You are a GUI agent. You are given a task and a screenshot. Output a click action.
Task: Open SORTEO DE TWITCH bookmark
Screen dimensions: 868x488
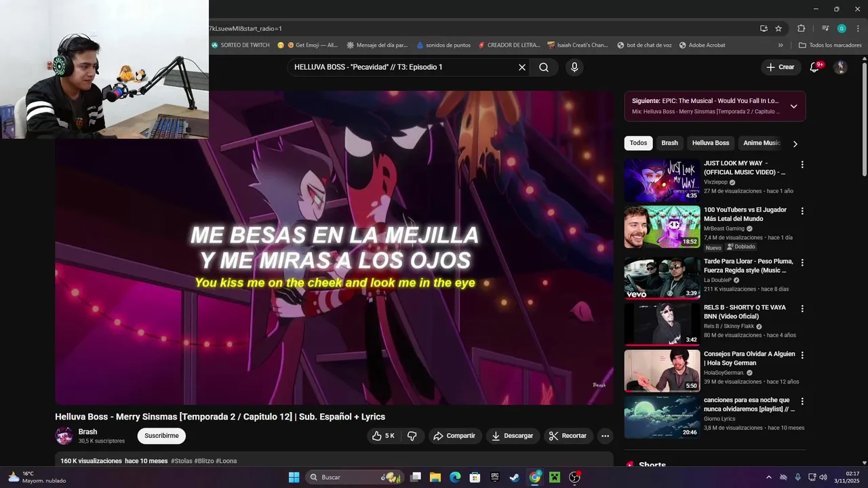pyautogui.click(x=241, y=45)
